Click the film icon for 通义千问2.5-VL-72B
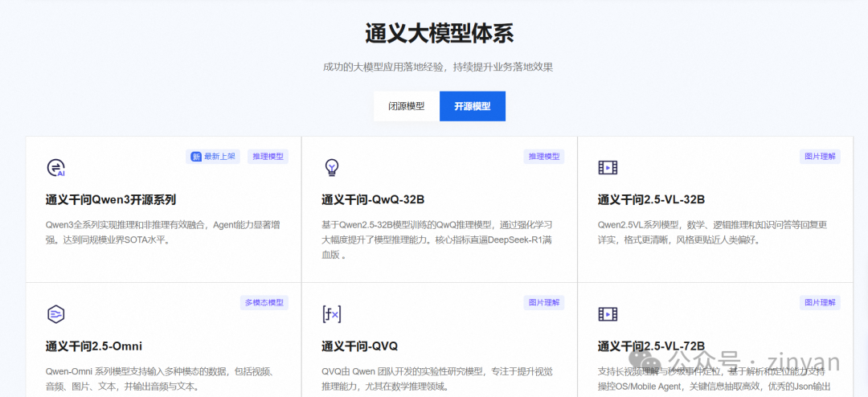Screen dimensions: 868x397 (608, 314)
